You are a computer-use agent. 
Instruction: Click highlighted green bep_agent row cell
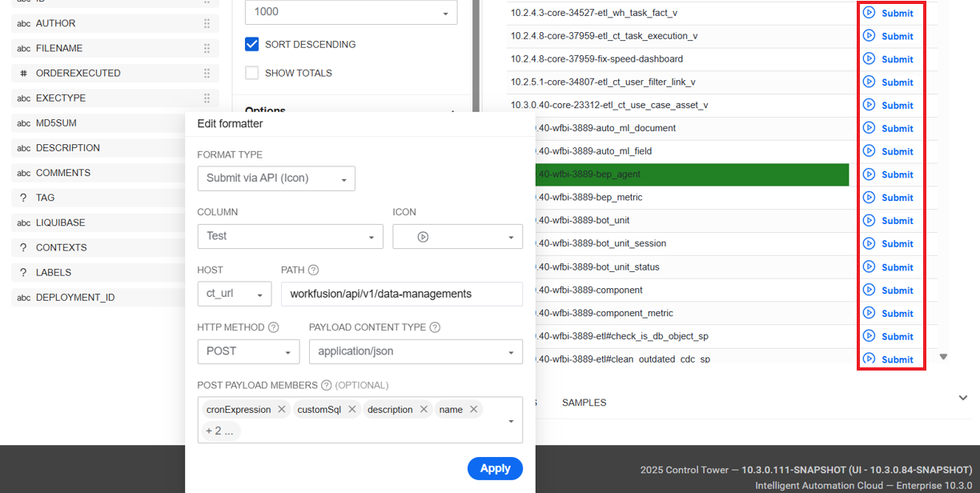[692, 174]
